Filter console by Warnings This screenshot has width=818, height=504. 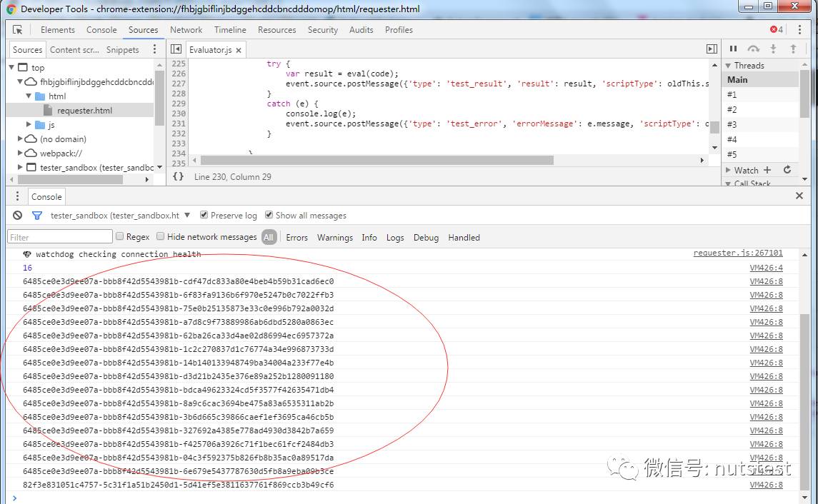point(335,237)
